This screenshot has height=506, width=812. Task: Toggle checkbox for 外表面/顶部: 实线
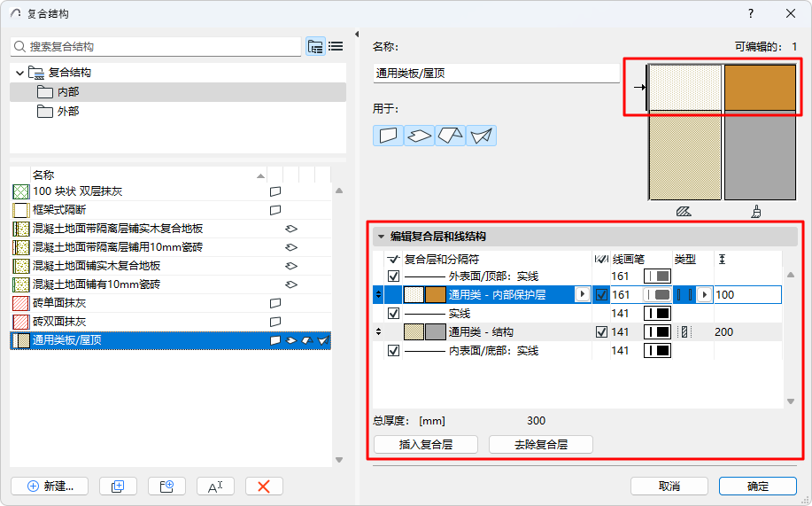coord(393,276)
